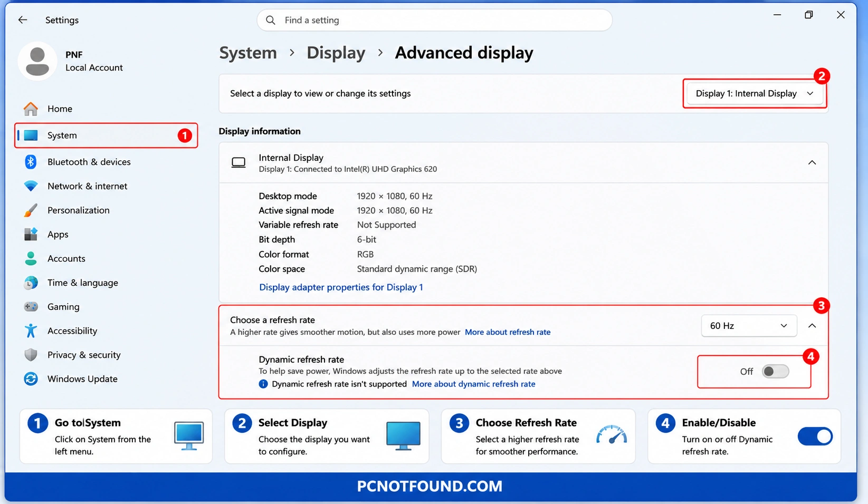
Task: Click Standard dynamic range (SDR) value
Action: pyautogui.click(x=417, y=269)
